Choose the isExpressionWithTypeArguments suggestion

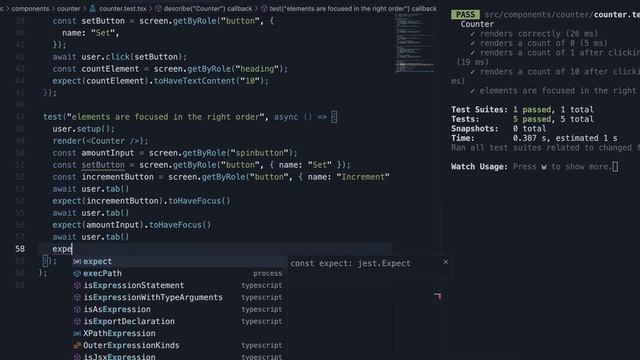pyautogui.click(x=179, y=298)
